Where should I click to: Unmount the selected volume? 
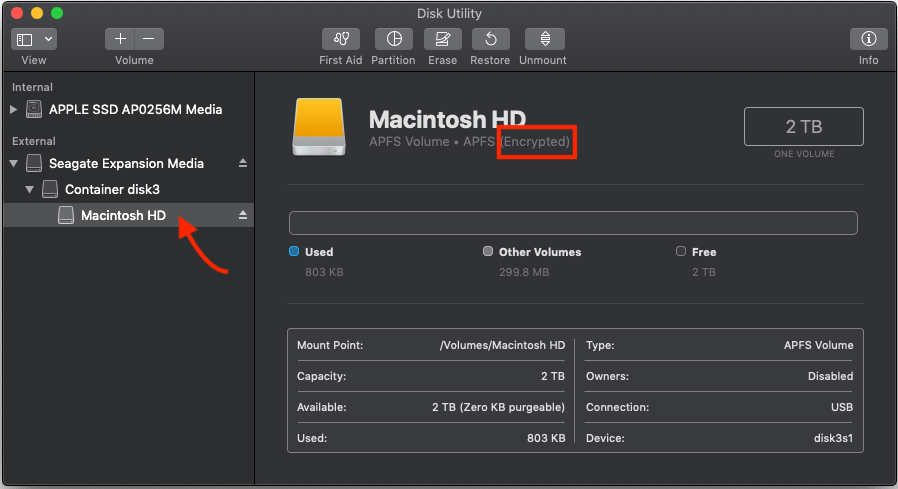(x=545, y=39)
